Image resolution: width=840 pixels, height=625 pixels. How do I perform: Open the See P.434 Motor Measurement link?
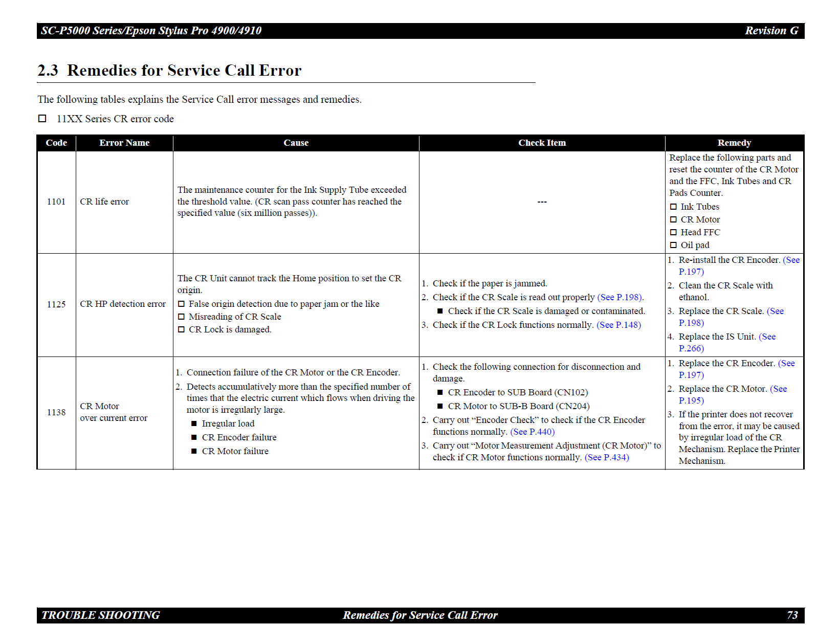[607, 457]
